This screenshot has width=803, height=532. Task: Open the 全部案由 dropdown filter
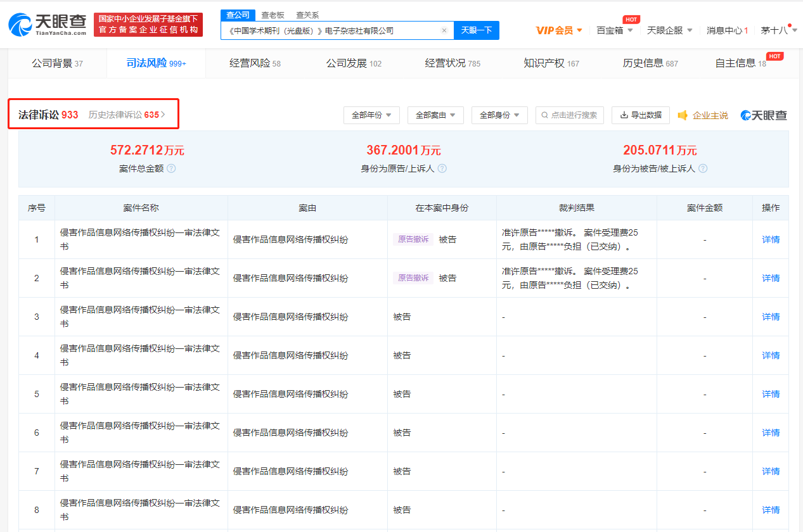435,115
